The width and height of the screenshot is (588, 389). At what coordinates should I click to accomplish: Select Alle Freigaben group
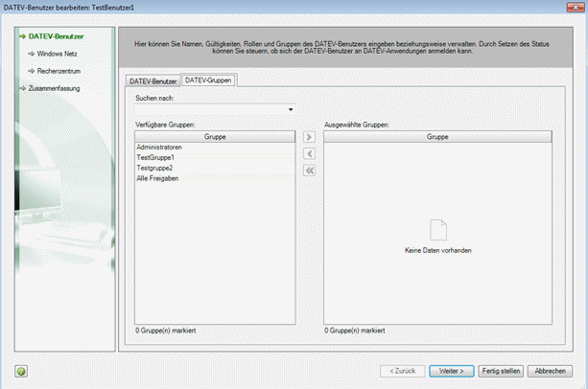click(x=215, y=178)
